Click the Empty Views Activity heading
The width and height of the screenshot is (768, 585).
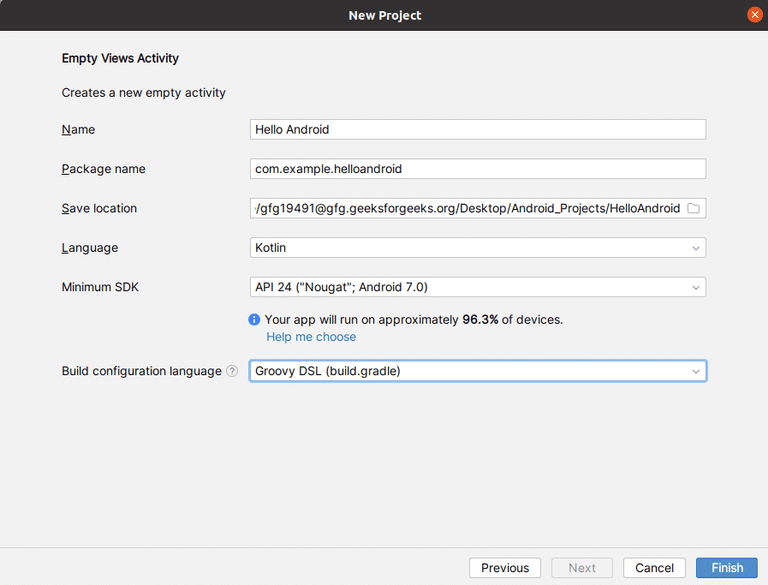coord(120,59)
